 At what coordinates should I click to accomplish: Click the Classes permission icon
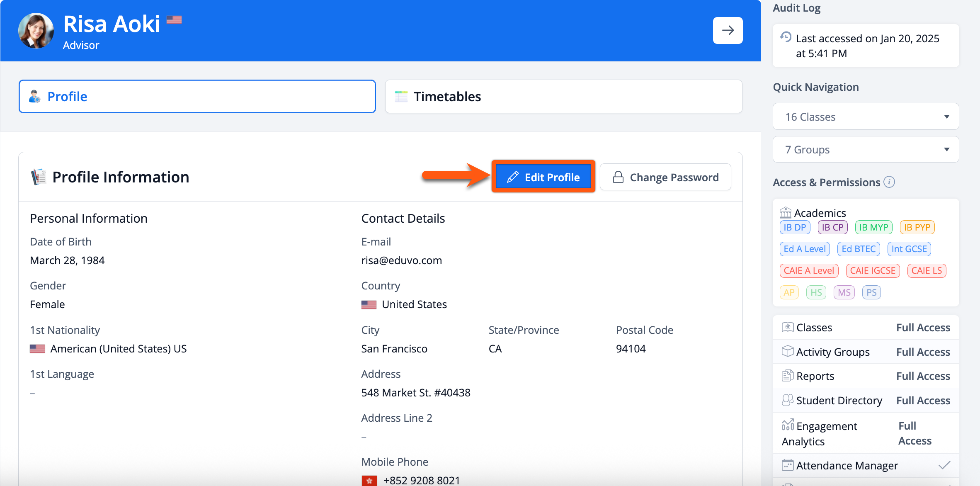[787, 327]
